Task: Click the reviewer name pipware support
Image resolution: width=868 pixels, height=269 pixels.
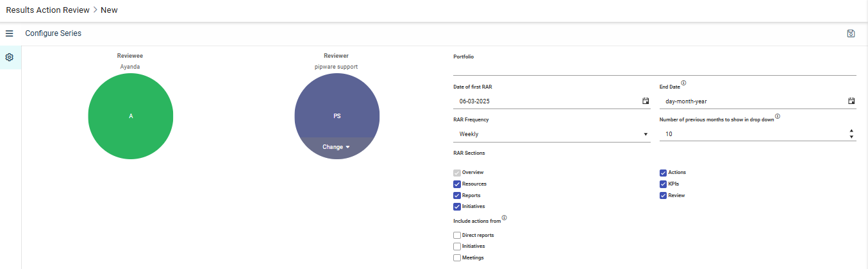Action: 337,66
